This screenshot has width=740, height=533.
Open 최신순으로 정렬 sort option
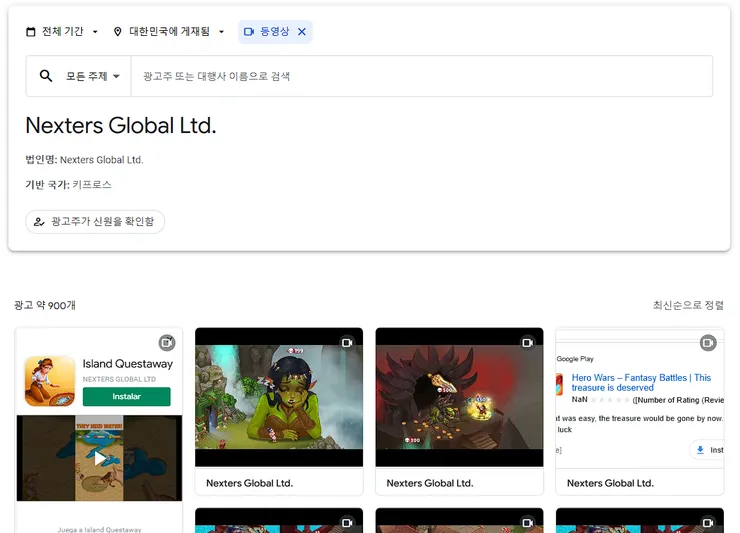tap(688, 305)
